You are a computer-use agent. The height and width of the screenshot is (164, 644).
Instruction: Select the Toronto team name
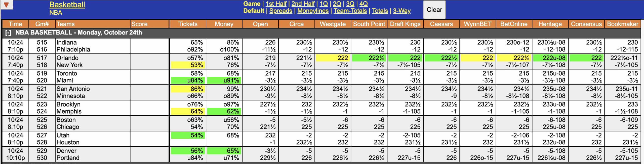pyautogui.click(x=67, y=73)
